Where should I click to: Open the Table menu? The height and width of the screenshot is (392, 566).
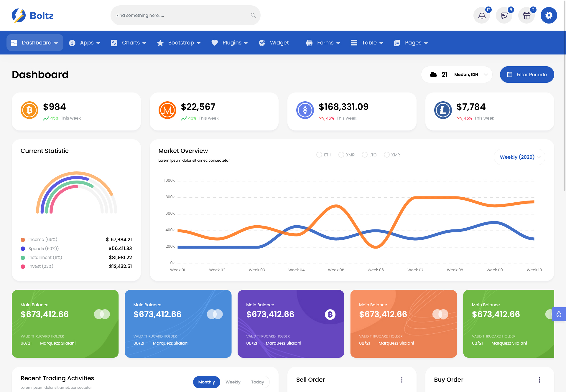[x=367, y=43]
